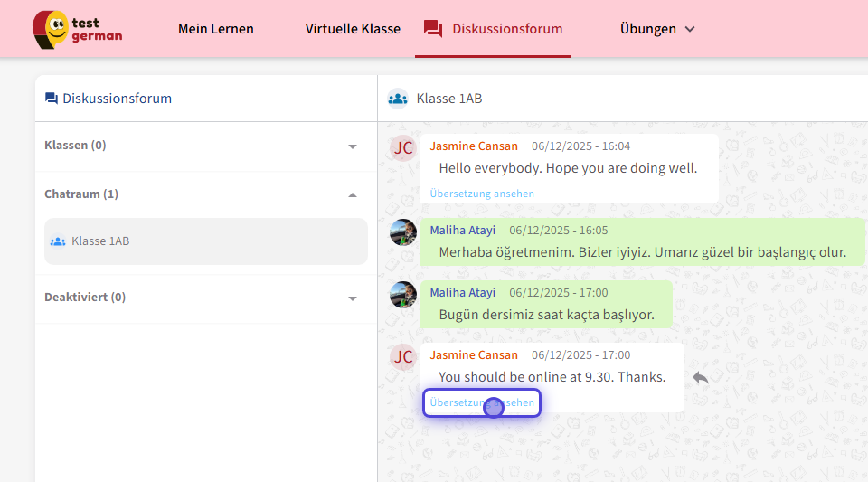
Task: Click the sidebar Diskussionsforum panel icon
Action: [x=51, y=99]
